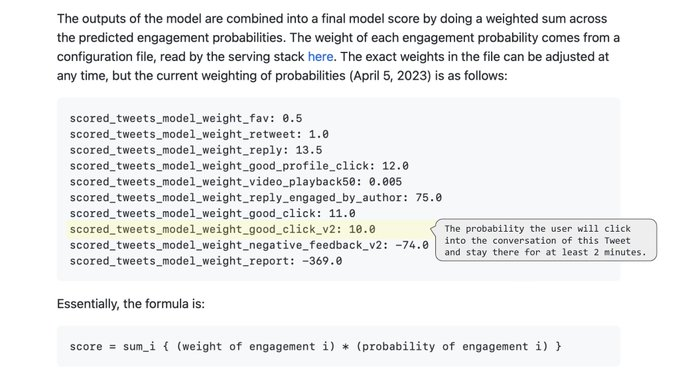Click the 'Essentially, the formula is' text
Viewport: 680px width, 379px height.
[x=131, y=304]
